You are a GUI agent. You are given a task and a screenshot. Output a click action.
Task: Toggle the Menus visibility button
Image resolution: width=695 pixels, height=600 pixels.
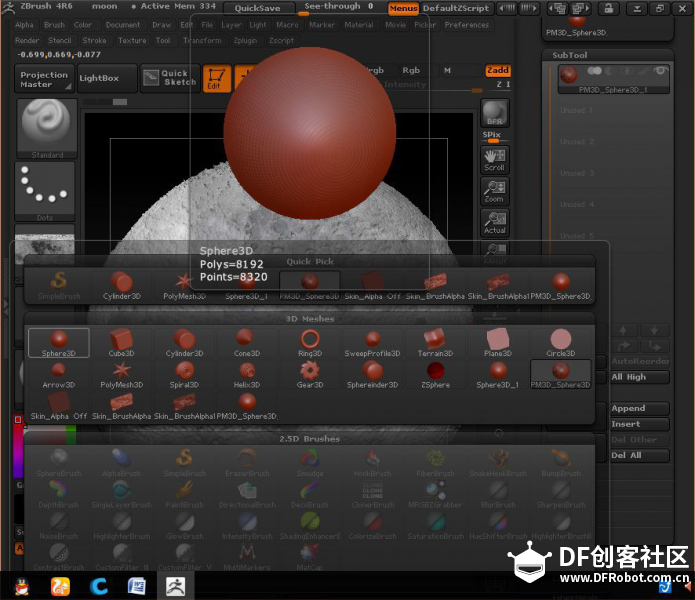click(403, 8)
